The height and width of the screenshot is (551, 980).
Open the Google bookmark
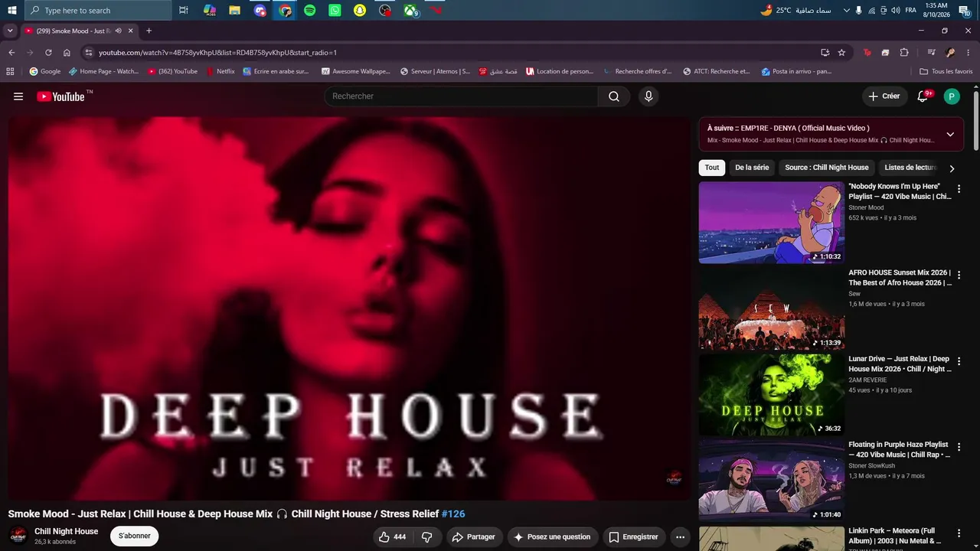[x=45, y=72]
